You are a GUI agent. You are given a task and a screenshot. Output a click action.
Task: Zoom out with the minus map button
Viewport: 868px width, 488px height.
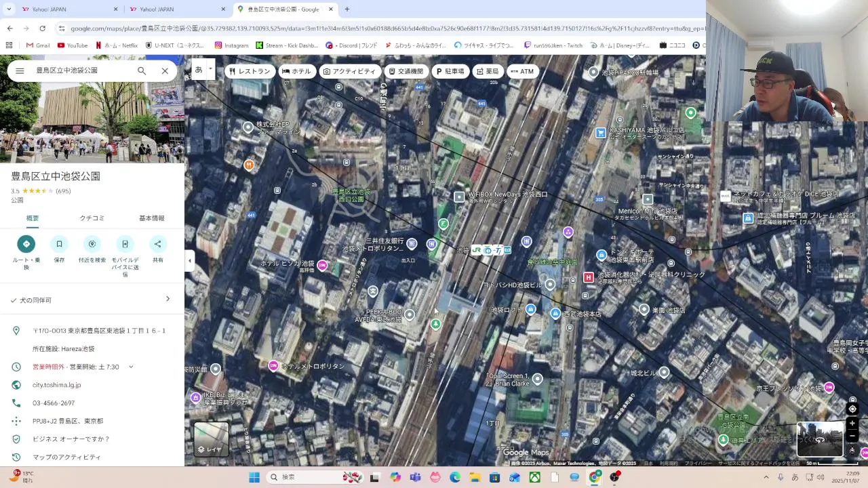852,436
